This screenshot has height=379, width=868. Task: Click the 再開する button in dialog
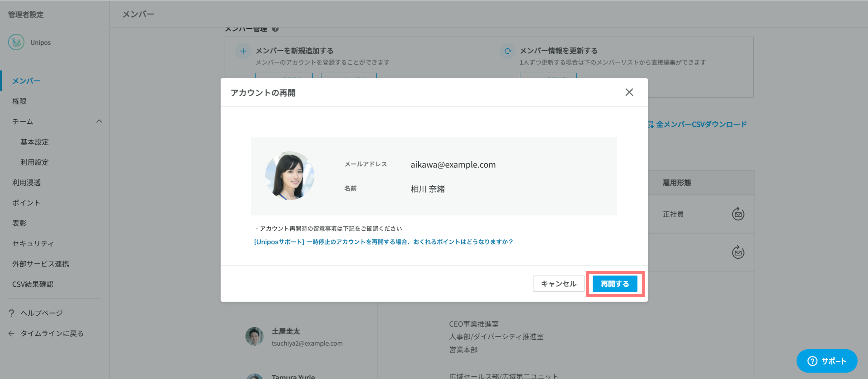pyautogui.click(x=615, y=284)
